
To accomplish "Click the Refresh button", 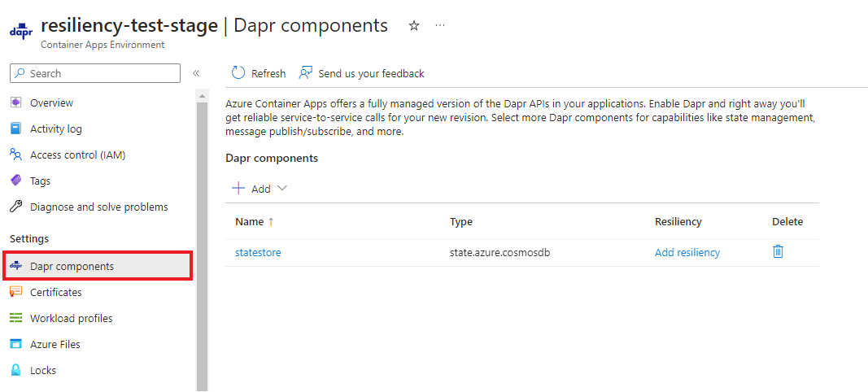I will coord(259,73).
